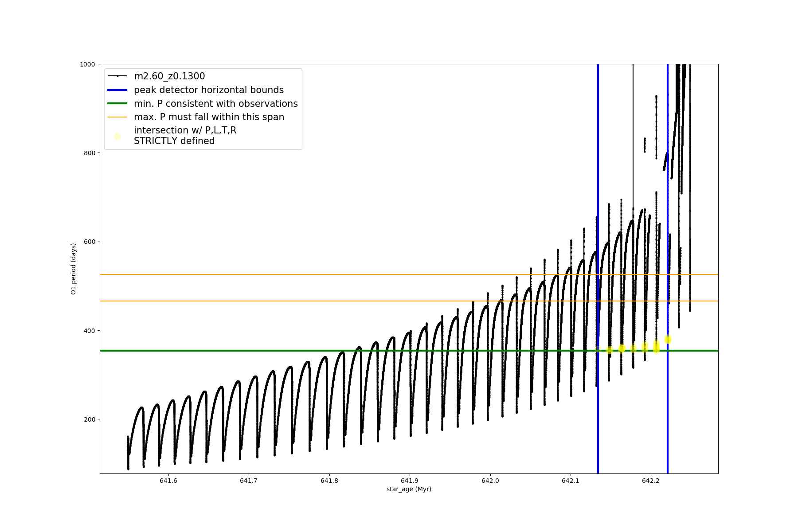Click the 'O1 period (days)' y-axis label
This screenshot has width=798, height=532.
click(x=74, y=269)
